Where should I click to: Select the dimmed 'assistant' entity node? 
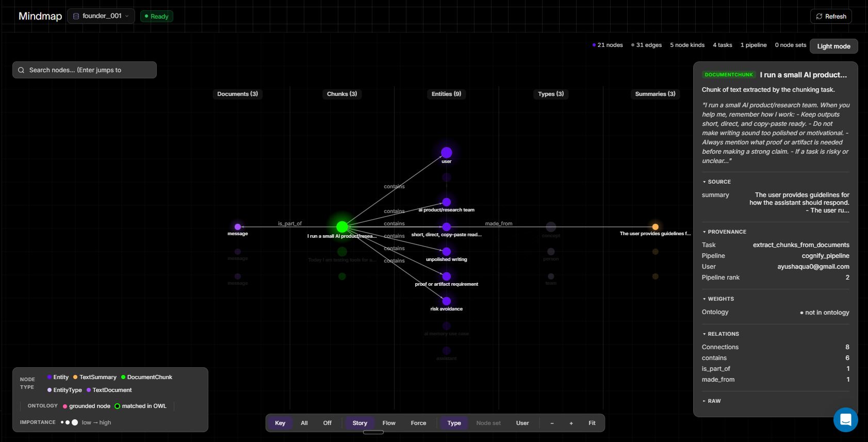(447, 351)
